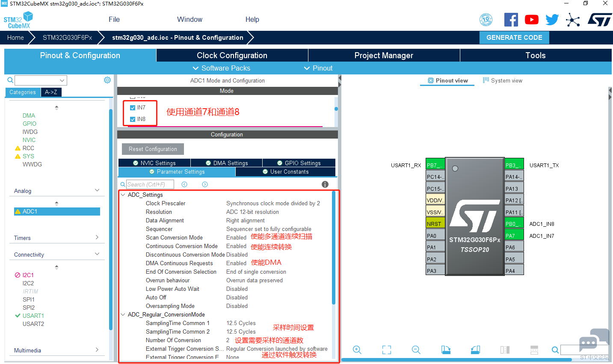Uncheck the IN7 channel checkbox

[x=133, y=108]
